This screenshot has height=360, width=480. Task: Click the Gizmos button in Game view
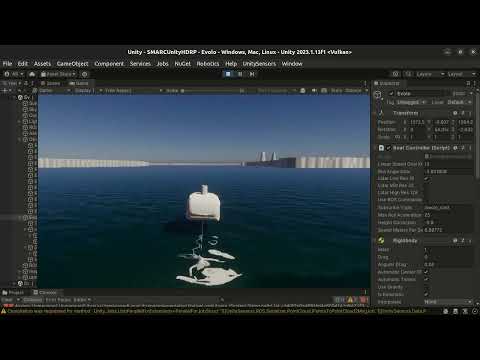pyautogui.click(x=353, y=91)
